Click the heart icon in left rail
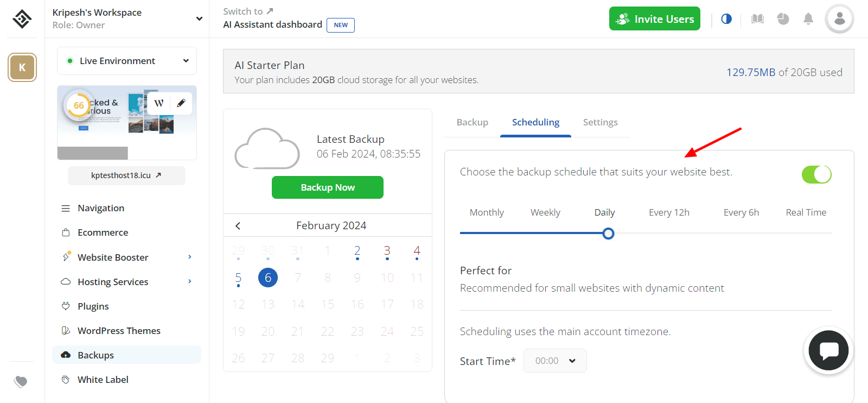Image resolution: width=868 pixels, height=403 pixels. coord(21,381)
